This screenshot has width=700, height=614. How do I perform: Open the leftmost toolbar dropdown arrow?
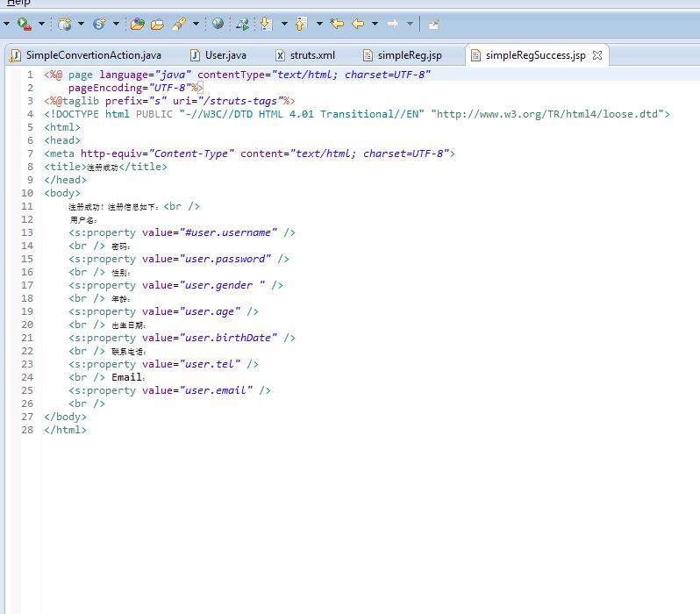pyautogui.click(x=6, y=24)
